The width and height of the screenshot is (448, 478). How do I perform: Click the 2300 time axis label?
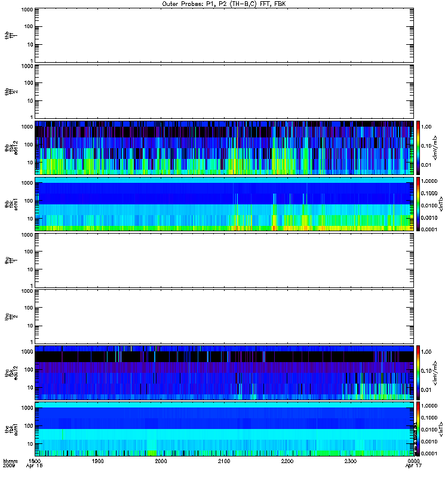tap(351, 461)
